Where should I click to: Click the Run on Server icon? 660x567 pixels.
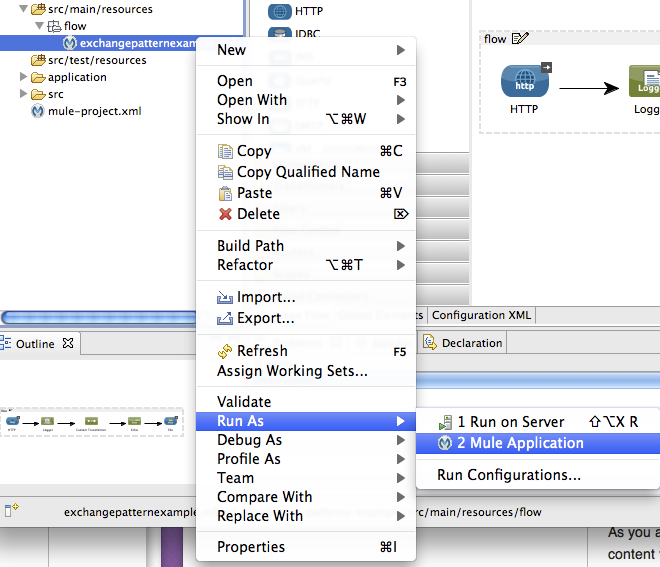pos(446,422)
